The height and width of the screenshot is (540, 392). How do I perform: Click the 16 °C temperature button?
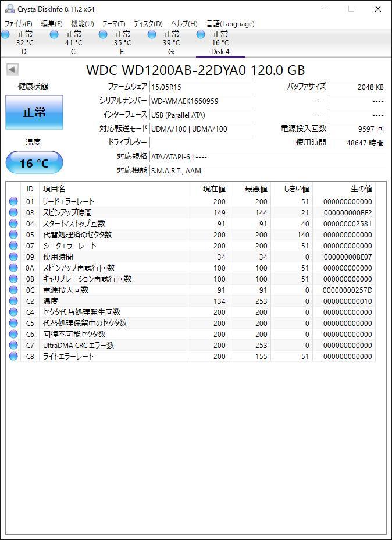point(34,163)
